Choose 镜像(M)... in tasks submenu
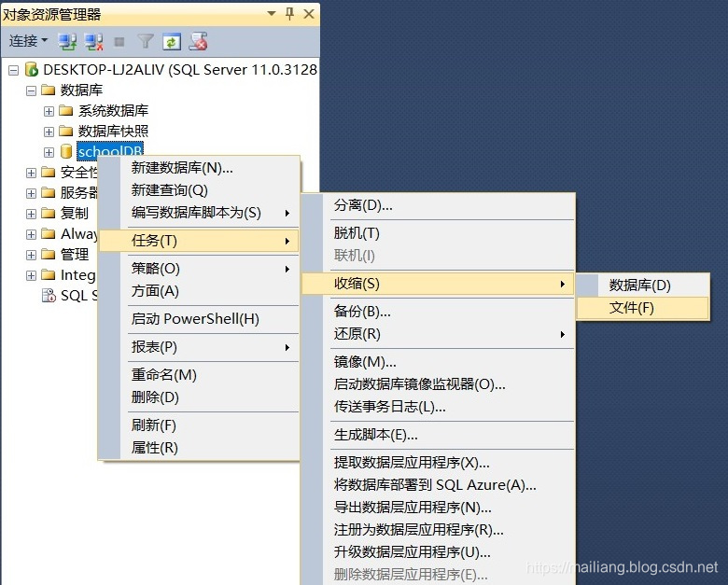The image size is (728, 585). tap(438, 362)
